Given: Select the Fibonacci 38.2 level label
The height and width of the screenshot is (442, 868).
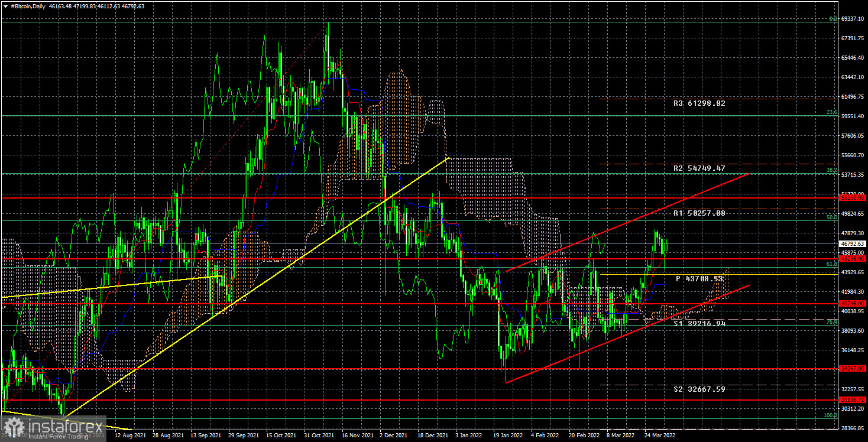Looking at the screenshot, I should [x=831, y=170].
